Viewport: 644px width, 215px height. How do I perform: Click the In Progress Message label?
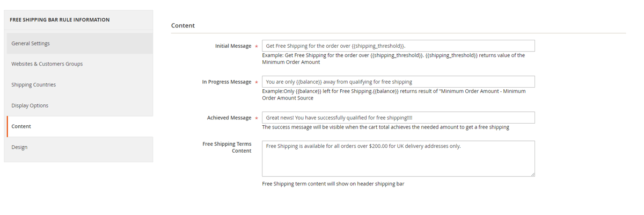coord(226,82)
